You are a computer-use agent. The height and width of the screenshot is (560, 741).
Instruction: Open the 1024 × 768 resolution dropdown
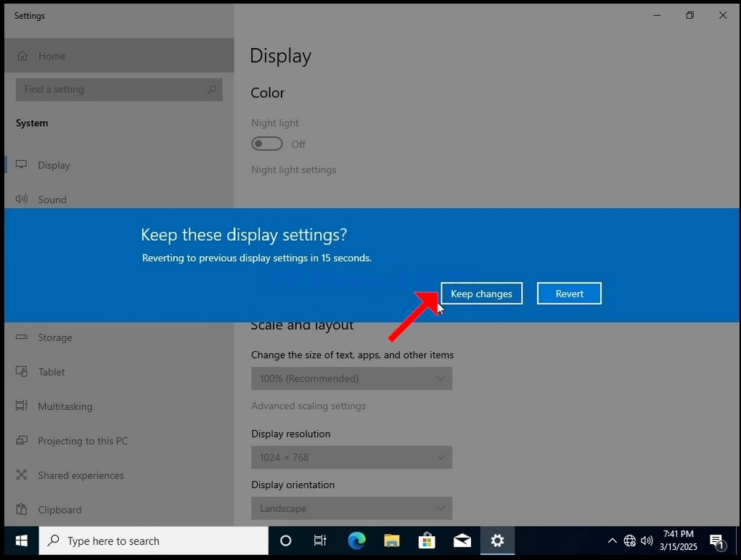(x=351, y=458)
